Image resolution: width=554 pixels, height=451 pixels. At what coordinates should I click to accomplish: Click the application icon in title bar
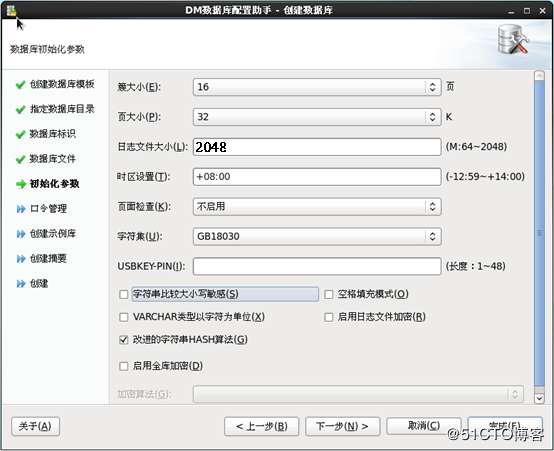12,11
